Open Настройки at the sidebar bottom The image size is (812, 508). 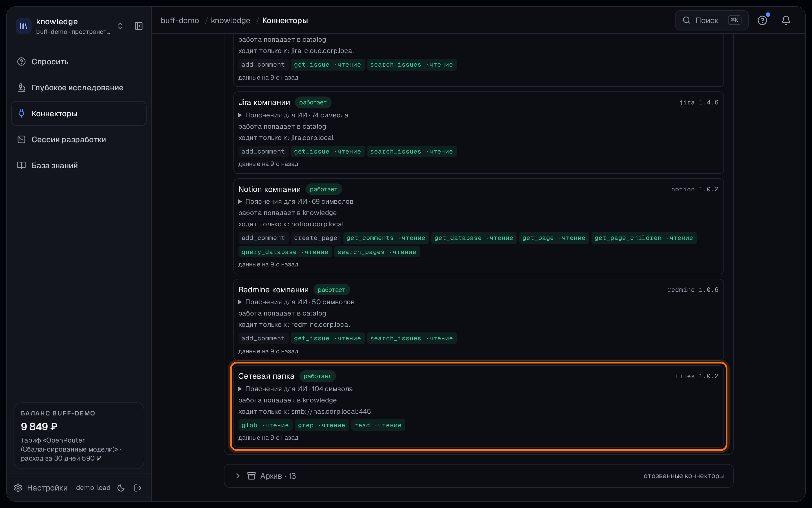[x=41, y=487]
